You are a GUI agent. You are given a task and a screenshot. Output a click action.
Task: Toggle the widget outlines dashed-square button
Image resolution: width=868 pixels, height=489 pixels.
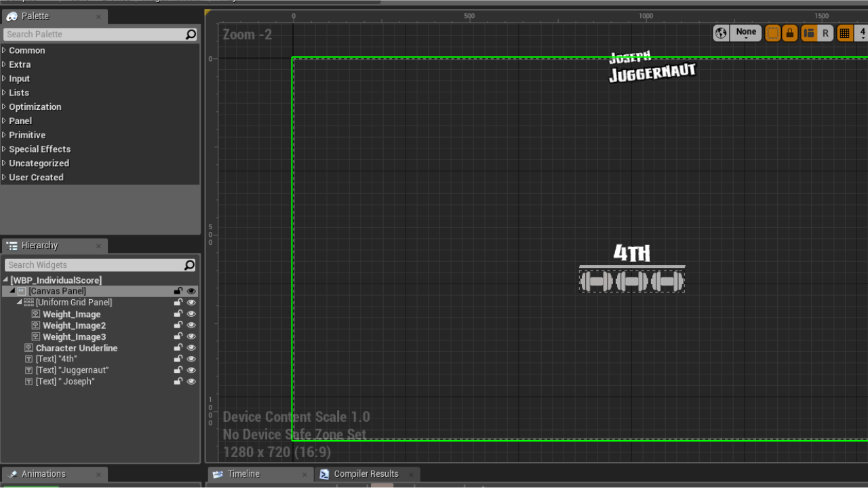(x=773, y=33)
